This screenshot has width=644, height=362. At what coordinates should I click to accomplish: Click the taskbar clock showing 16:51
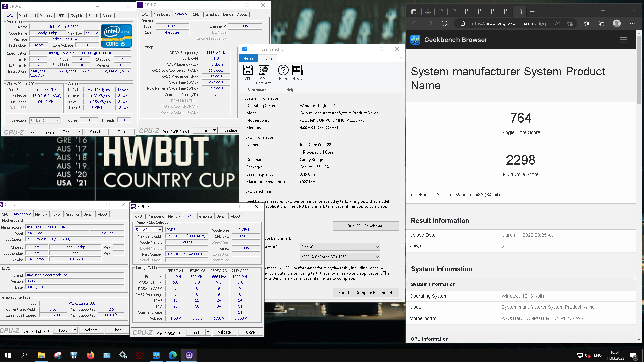click(x=615, y=355)
